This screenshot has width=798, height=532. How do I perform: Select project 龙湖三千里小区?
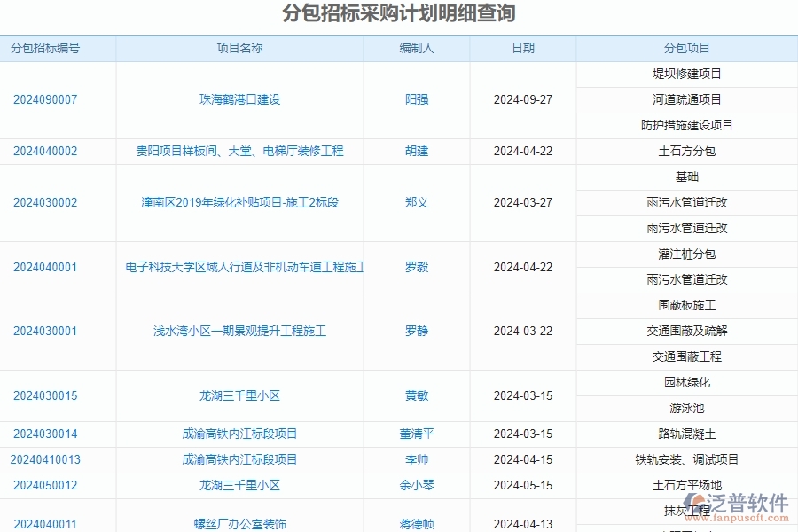tap(241, 395)
